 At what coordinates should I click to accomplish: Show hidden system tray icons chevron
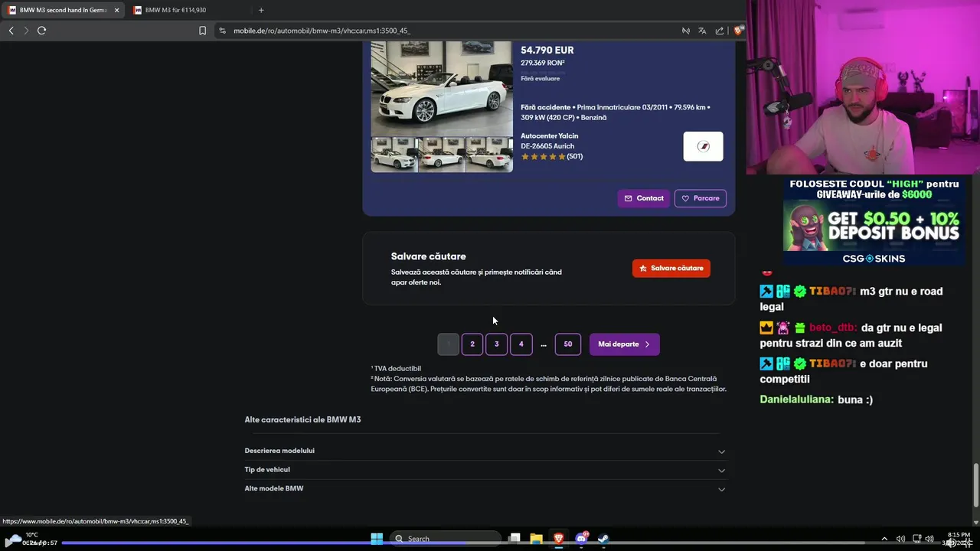(884, 539)
